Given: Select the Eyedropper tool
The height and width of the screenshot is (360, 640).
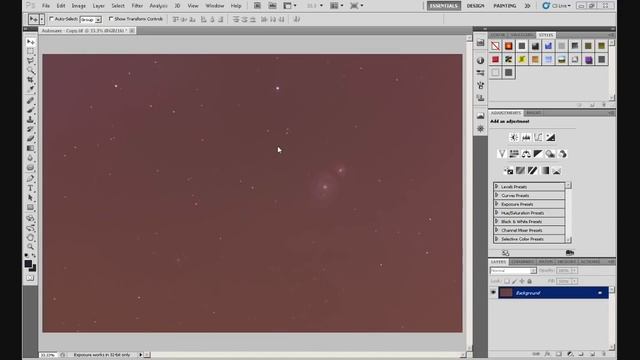Looking at the screenshot, I should click(31, 89).
